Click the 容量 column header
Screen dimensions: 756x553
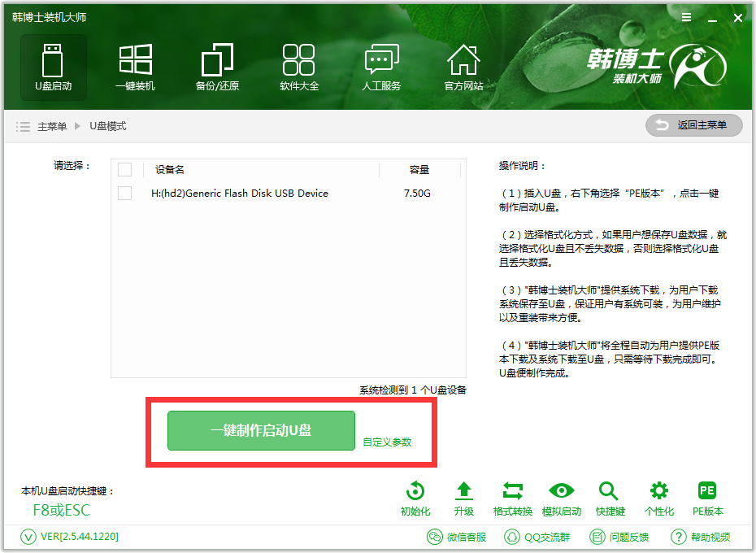tap(419, 170)
